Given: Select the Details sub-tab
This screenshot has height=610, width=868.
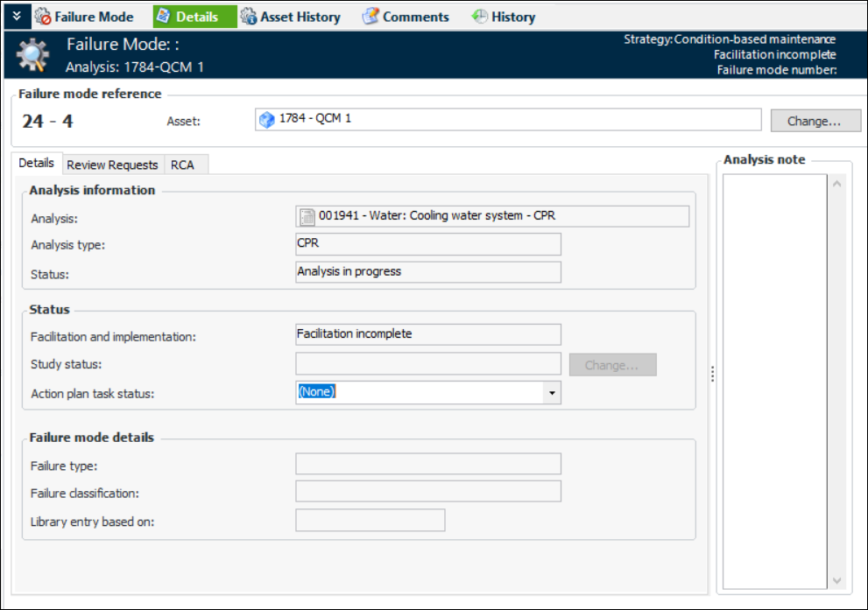Looking at the screenshot, I should pyautogui.click(x=37, y=164).
